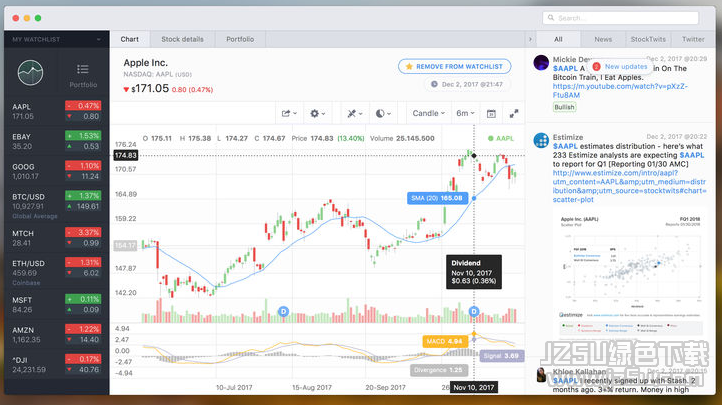Click the Estimize profile avatar

(541, 140)
